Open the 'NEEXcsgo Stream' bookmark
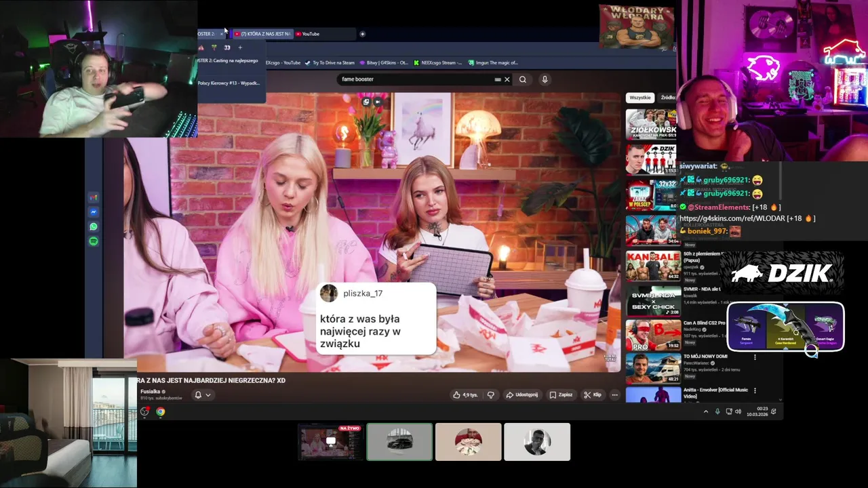The height and width of the screenshot is (488, 868). point(437,62)
